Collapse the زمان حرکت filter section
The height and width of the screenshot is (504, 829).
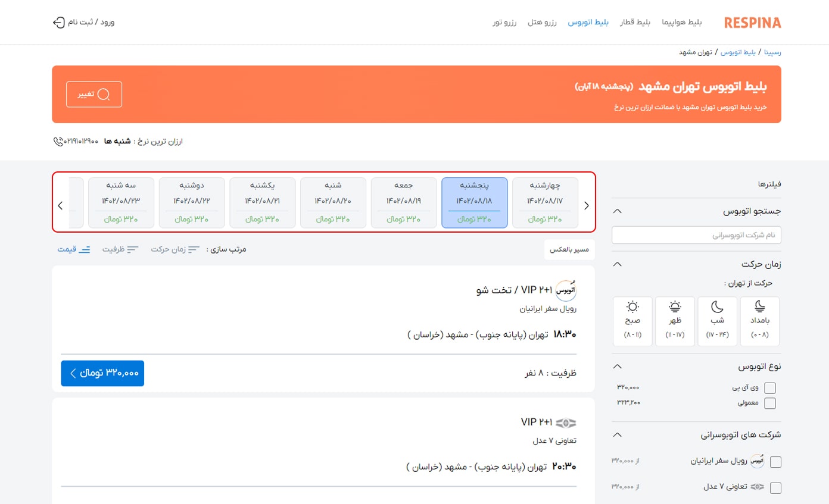point(617,264)
